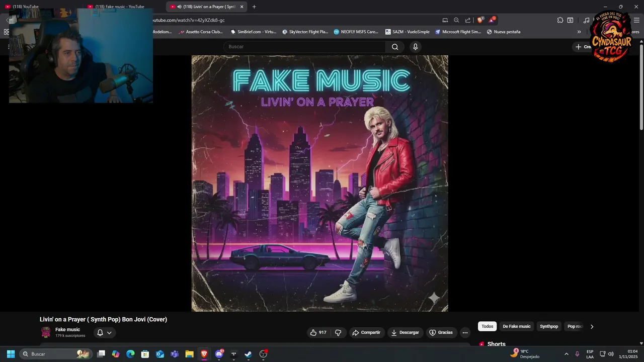
Task: Open SAZM - VueloSimple bookmark
Action: (x=408, y=32)
